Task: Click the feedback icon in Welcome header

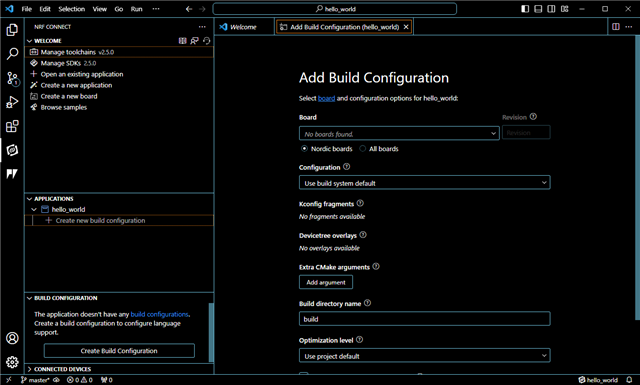Action: coord(195,41)
